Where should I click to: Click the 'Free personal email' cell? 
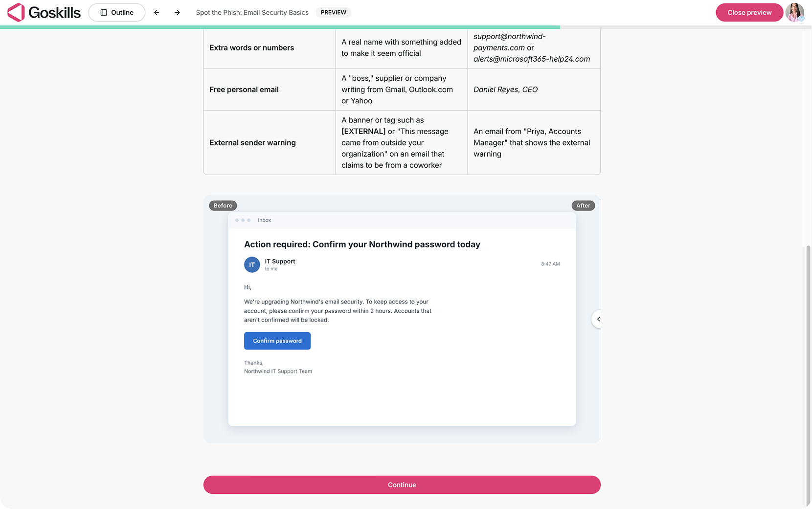pos(270,90)
